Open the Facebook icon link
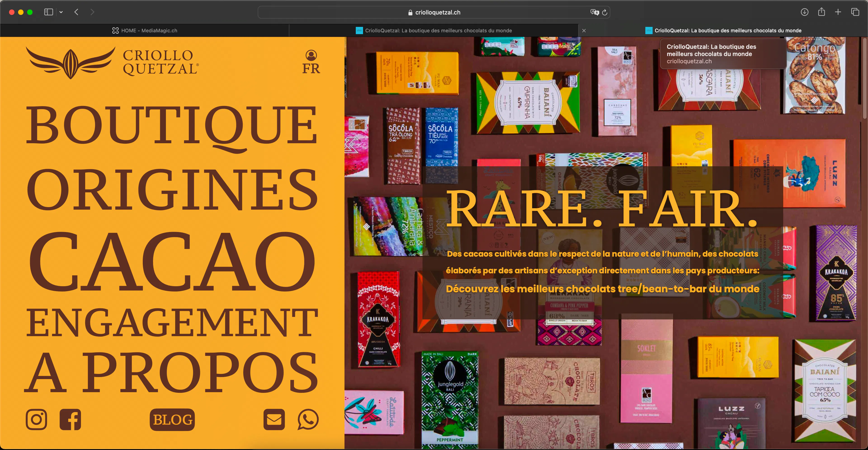 [x=70, y=419]
